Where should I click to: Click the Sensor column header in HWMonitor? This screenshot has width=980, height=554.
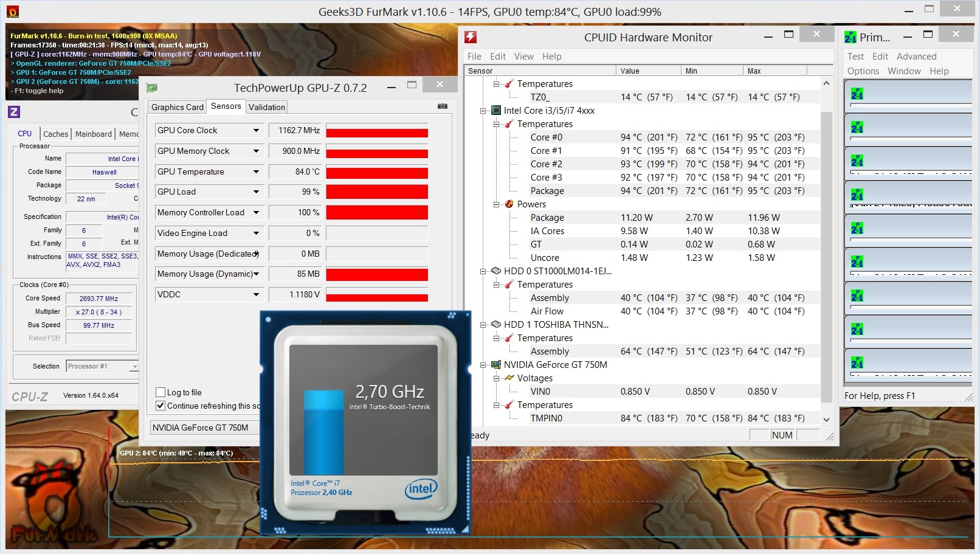540,71
